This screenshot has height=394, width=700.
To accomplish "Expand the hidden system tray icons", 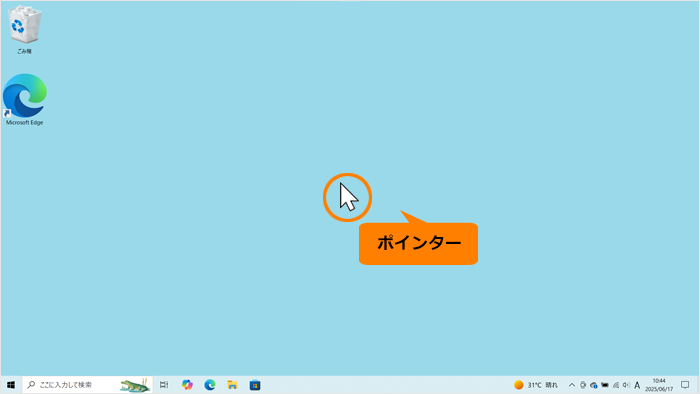I will [572, 385].
